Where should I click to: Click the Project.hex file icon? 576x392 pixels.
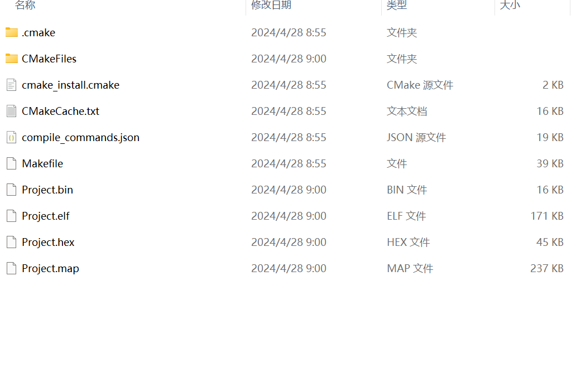11,242
